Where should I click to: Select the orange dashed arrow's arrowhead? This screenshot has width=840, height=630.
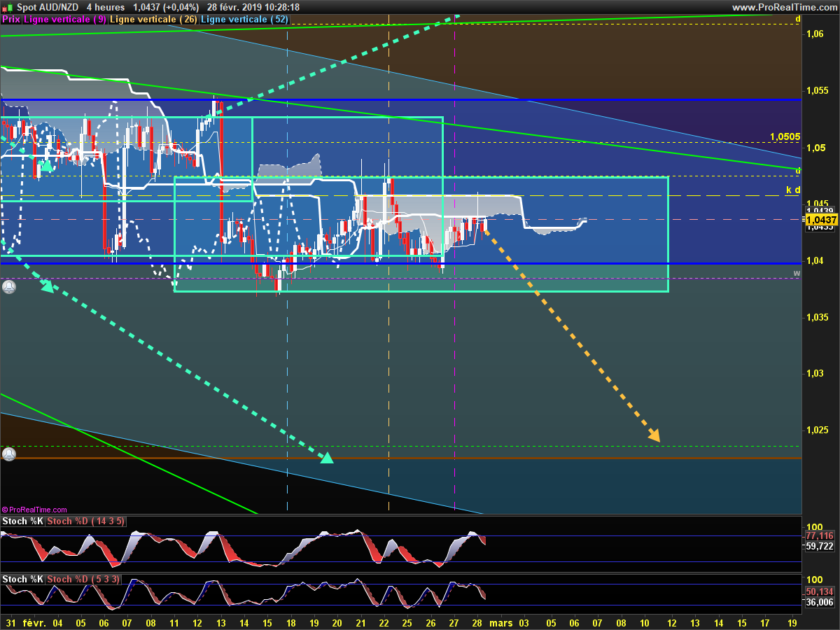654,435
